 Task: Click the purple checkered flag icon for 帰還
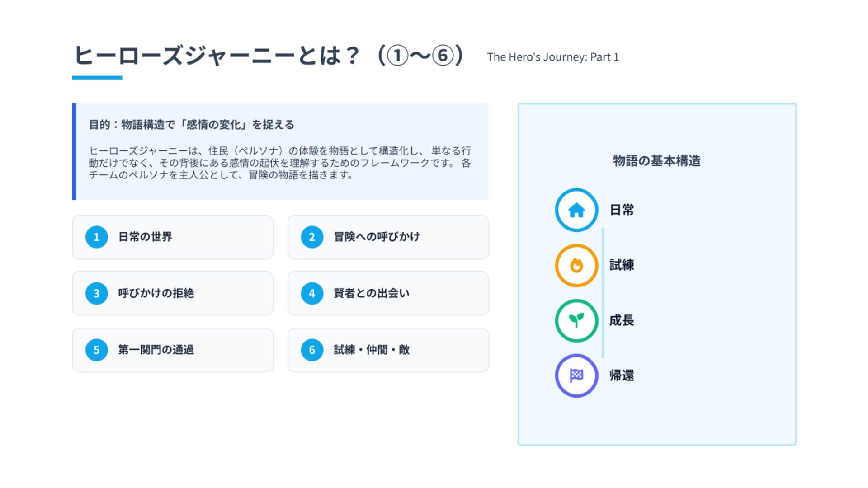coord(576,375)
